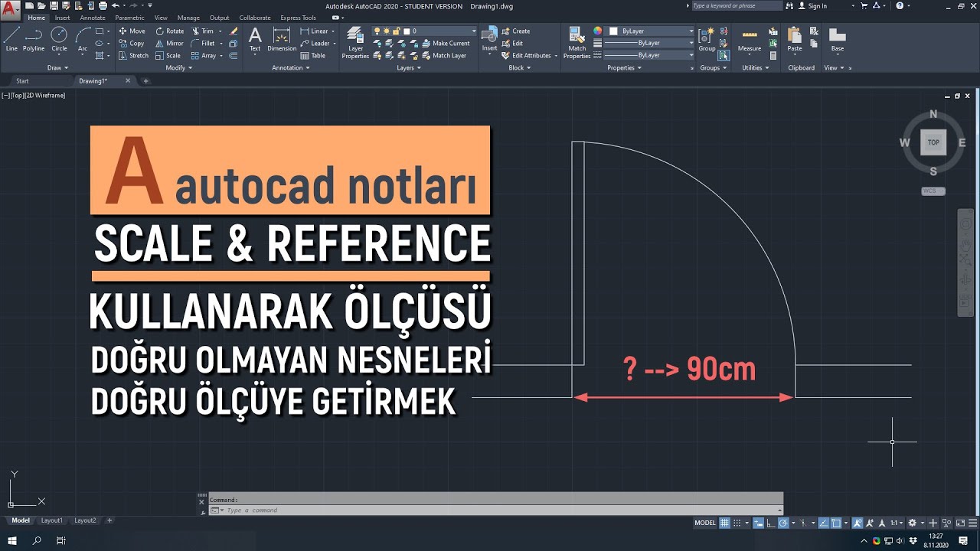Activate the Move command
Viewport: 980px width, 551px height.
[132, 31]
